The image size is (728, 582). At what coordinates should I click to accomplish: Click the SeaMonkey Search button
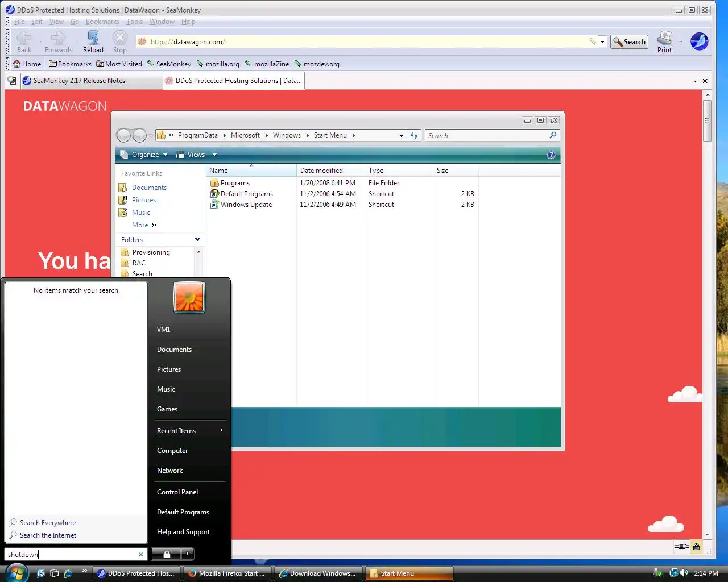click(x=629, y=42)
